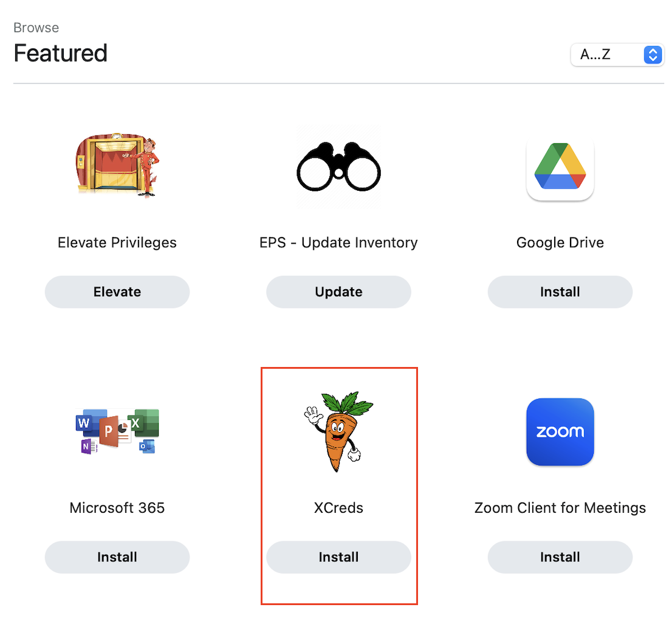
Task: Click the Microsoft 365 apps icon
Action: pos(117,431)
